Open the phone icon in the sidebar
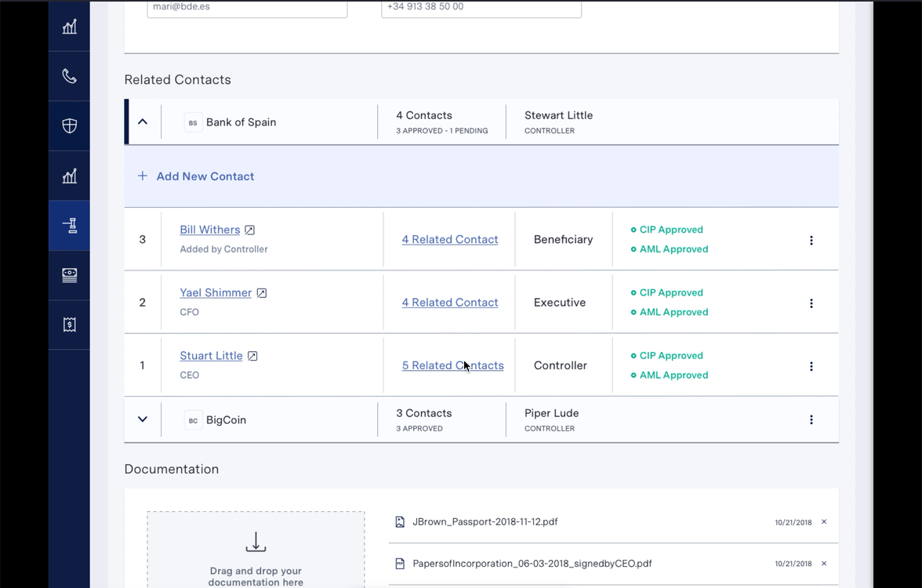The width and height of the screenshot is (922, 588). 70,76
